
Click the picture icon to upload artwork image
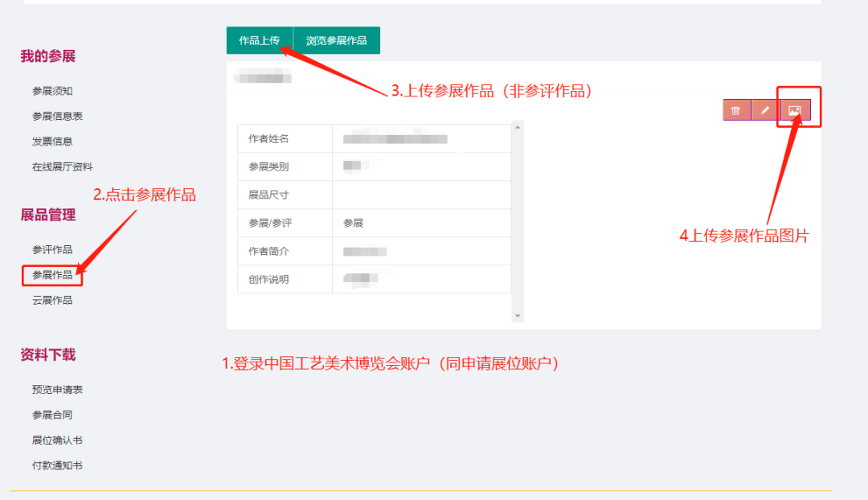(x=794, y=110)
